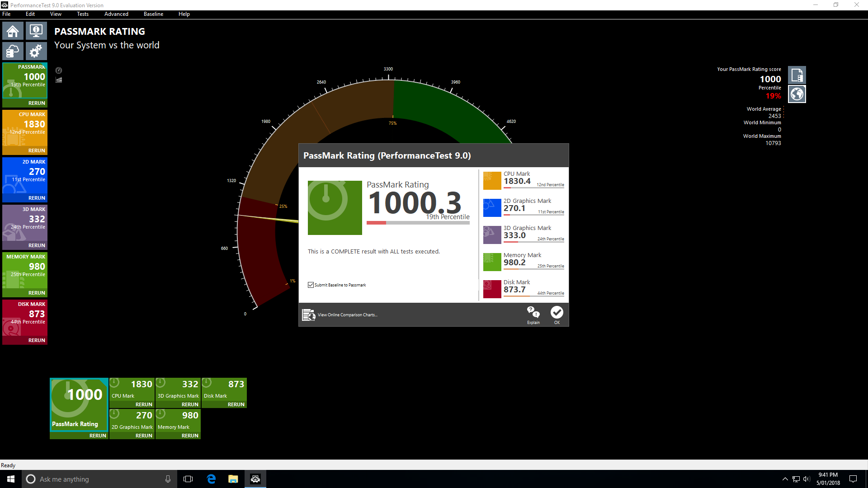Screen dimensions: 868x488
Task: Click the save score document icon
Action: pos(797,75)
